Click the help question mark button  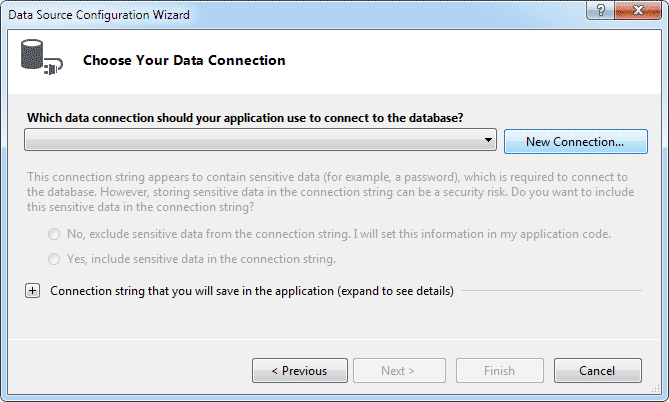[x=601, y=13]
